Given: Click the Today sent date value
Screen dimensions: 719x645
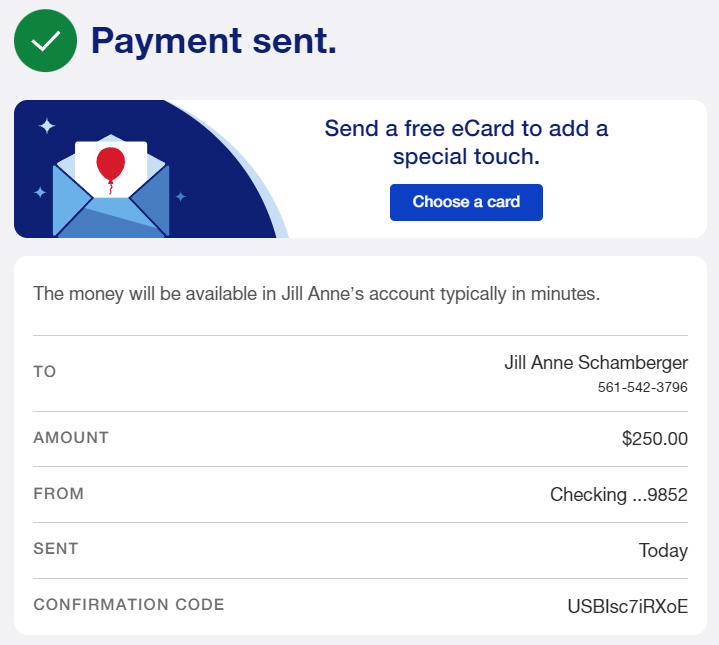Looking at the screenshot, I should click(663, 550).
